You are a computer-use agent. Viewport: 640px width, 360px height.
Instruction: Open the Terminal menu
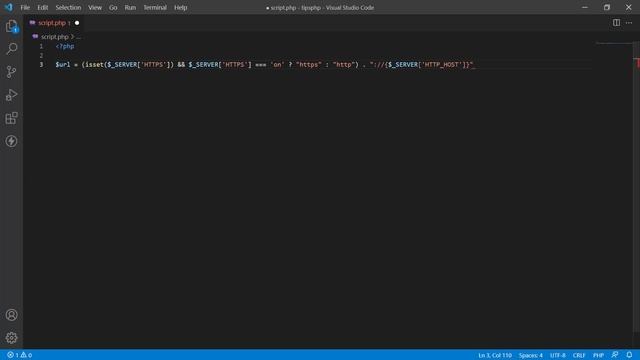pos(155,7)
